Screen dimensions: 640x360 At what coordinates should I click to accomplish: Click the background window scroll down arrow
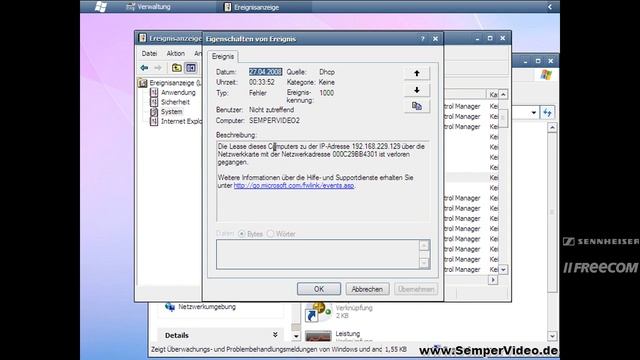tap(552, 336)
